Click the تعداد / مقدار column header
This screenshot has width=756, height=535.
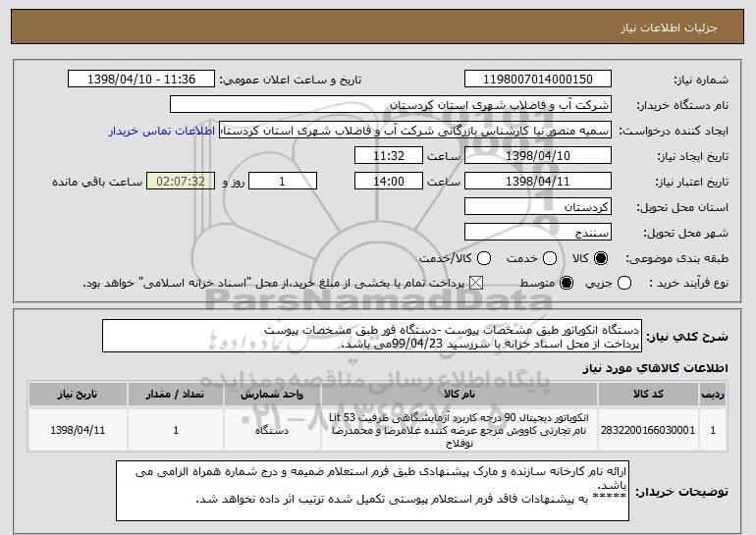click(x=176, y=395)
